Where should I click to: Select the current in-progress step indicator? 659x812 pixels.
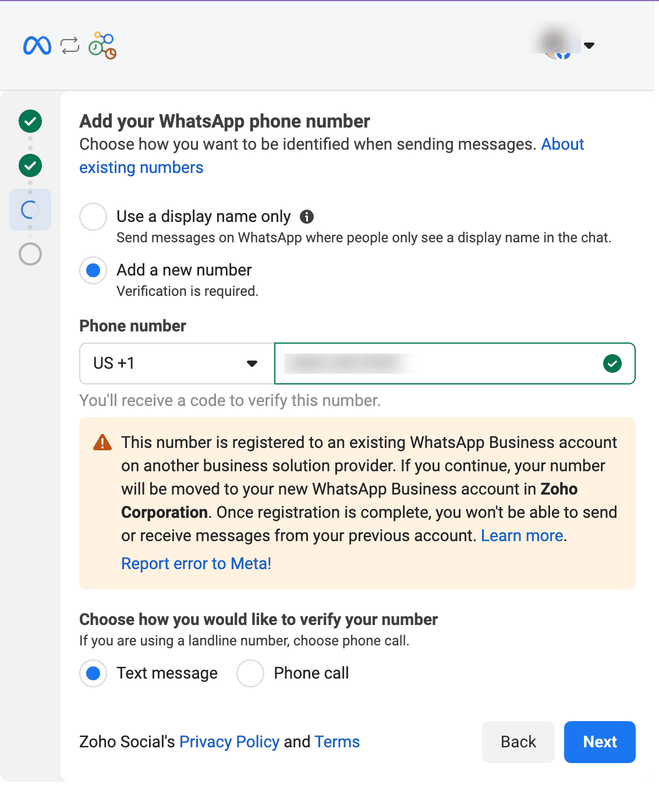click(30, 210)
